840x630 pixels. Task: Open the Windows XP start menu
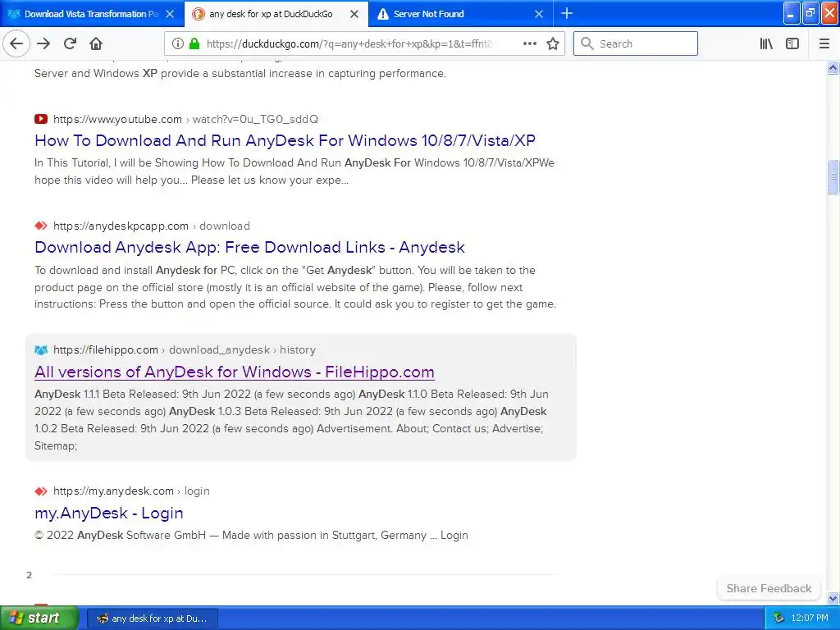(39, 618)
